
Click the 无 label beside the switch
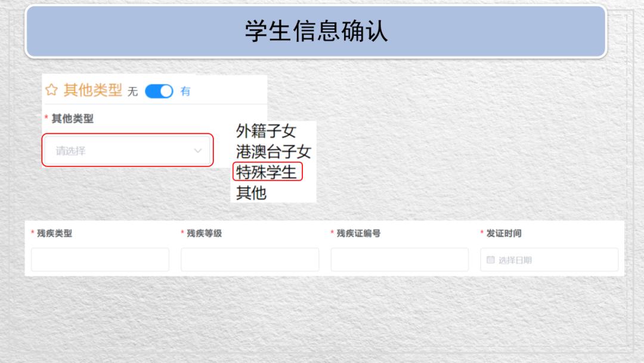[132, 91]
